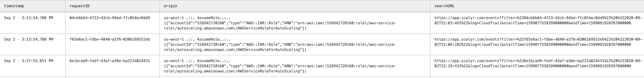
Task: Open the scalyr link for request f65e6ac1
Action: pyautogui.click(x=538, y=42)
